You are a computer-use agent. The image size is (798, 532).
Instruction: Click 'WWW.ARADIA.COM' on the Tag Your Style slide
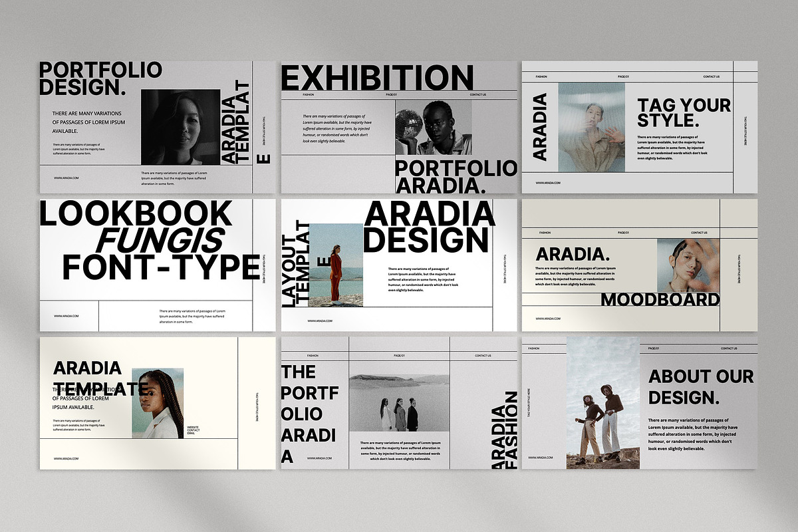click(x=548, y=183)
